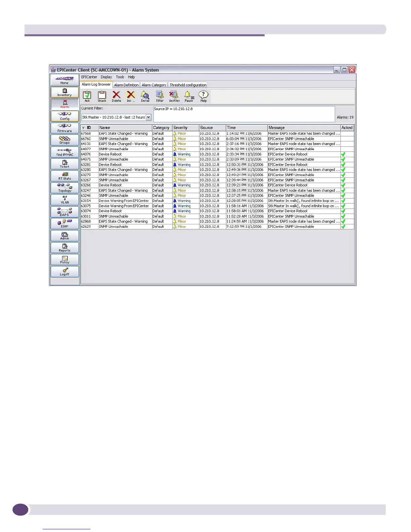This screenshot has width=411, height=532.
Task: Pause alarm updates with Pause icon
Action: coord(189,96)
